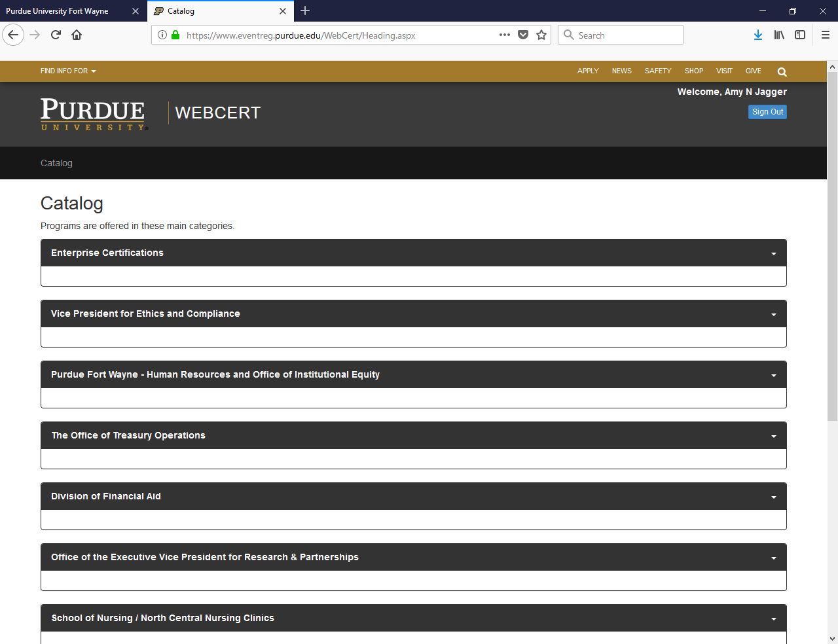Image resolution: width=838 pixels, height=644 pixels.
Task: Click the Purdue University logo
Action: (x=94, y=115)
